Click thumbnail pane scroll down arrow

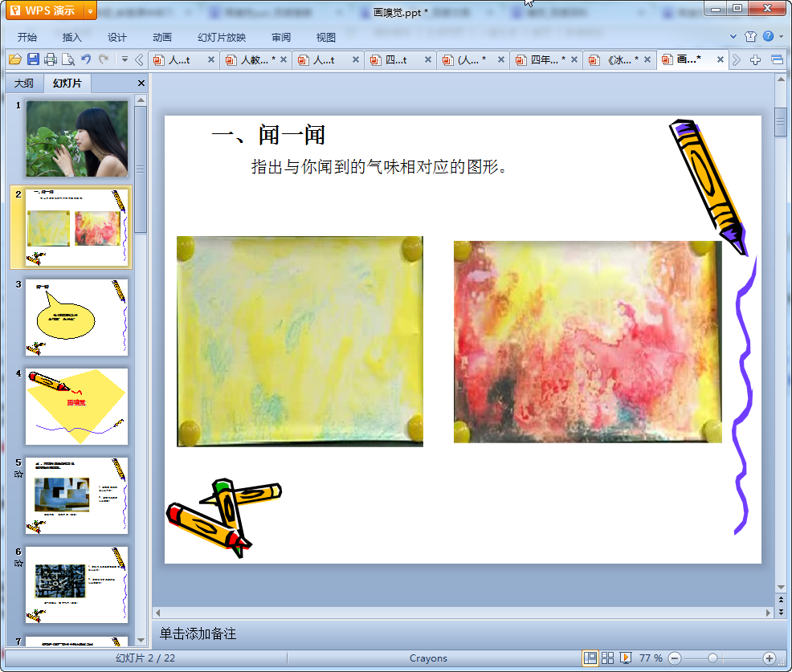(x=141, y=640)
